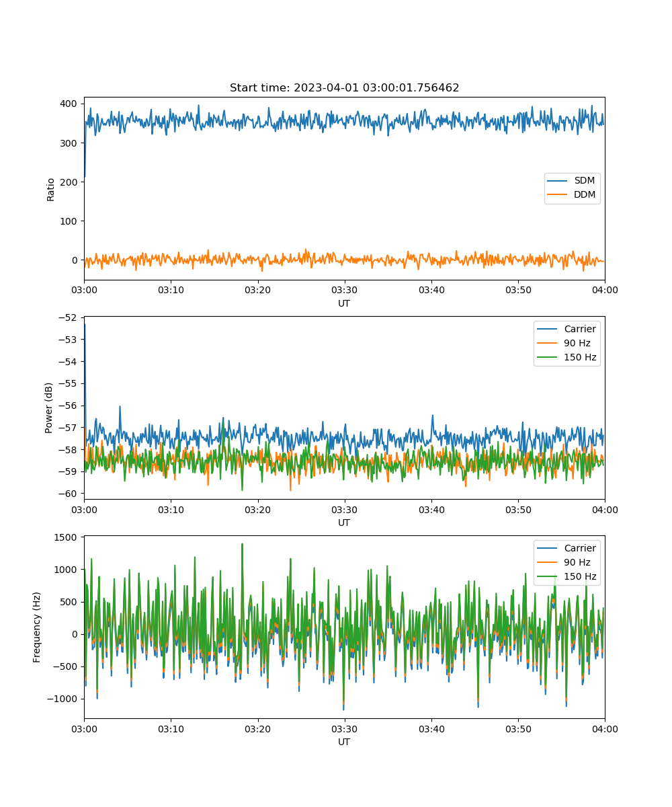The image size is (672, 807).
Task: Select the 150 Hz legend label in Power plot
Action: click(580, 358)
